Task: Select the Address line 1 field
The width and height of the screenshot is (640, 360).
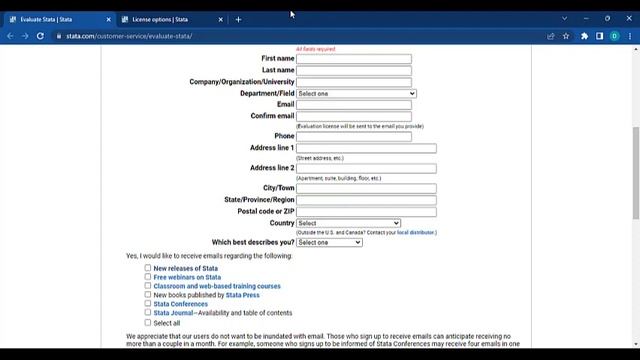Action: click(366, 148)
